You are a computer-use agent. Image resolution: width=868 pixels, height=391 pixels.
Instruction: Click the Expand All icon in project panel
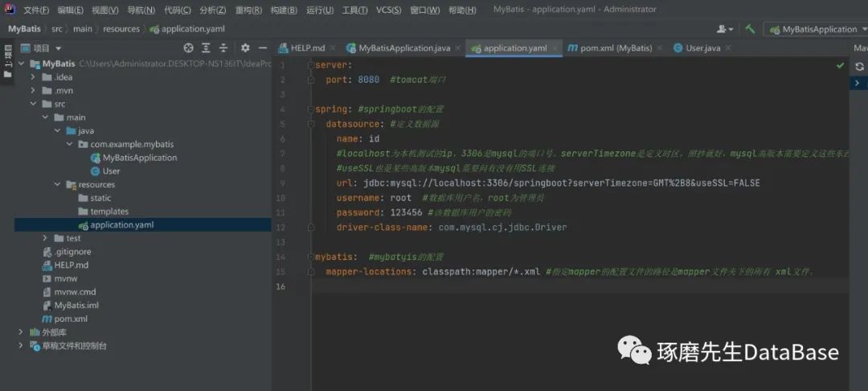[206, 48]
